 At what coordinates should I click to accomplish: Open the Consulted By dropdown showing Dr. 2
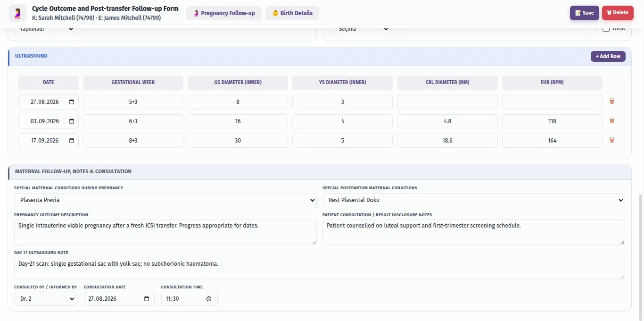[45, 299]
